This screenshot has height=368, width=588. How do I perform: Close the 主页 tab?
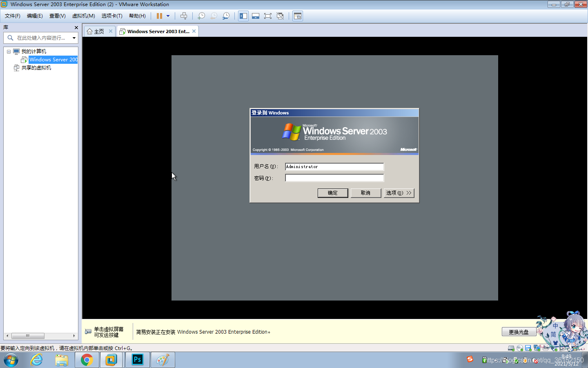coord(111,31)
